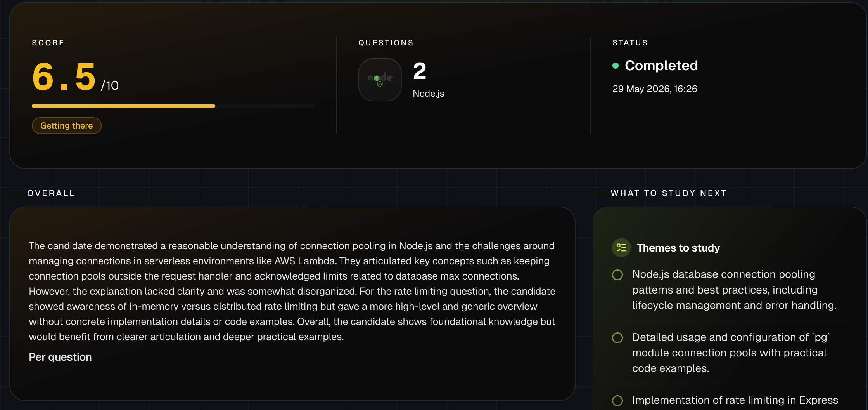Tick circle for pg module connection pools
Viewport: 868px width, 410px height.
[x=617, y=338]
